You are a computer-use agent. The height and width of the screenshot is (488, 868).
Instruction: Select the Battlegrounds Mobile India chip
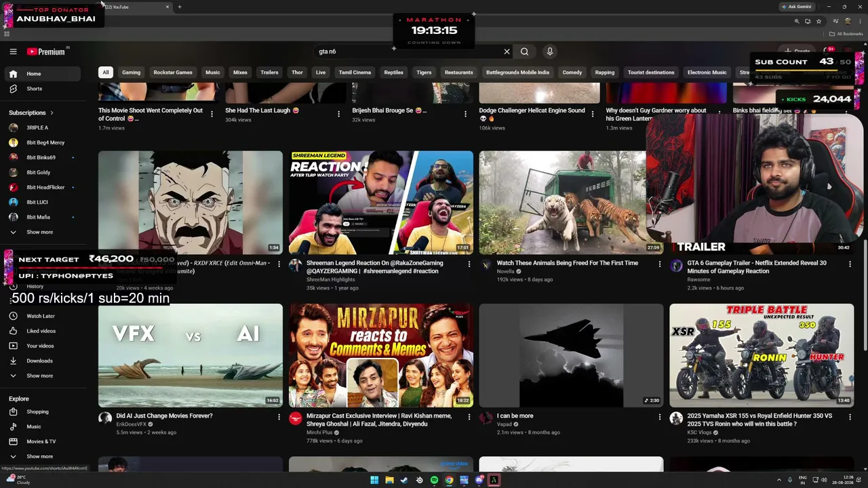click(x=517, y=73)
